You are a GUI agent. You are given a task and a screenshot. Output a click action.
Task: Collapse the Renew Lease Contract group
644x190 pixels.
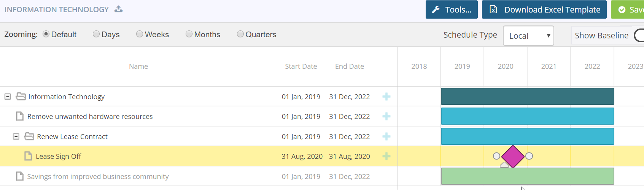pos(16,136)
